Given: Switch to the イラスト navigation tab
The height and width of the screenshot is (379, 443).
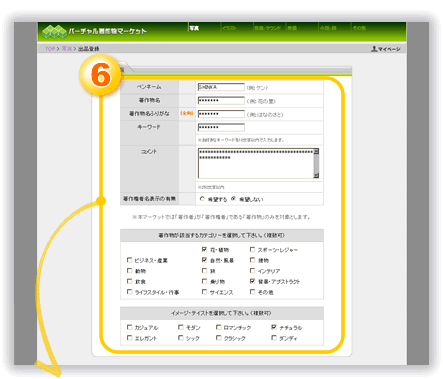Looking at the screenshot, I should point(229,28).
